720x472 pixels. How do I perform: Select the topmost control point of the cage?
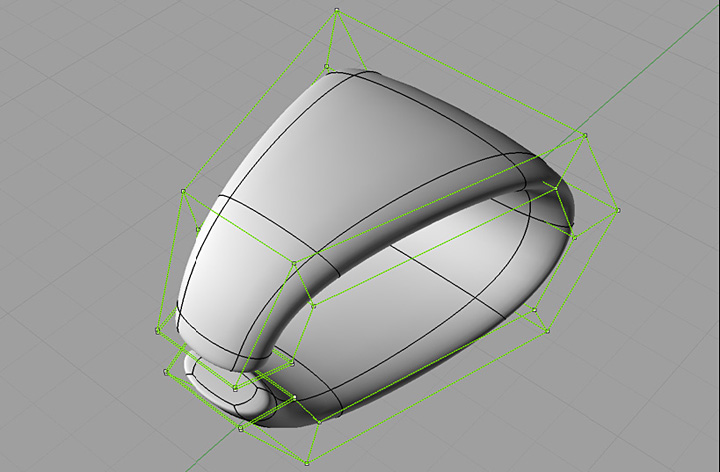coord(337,10)
